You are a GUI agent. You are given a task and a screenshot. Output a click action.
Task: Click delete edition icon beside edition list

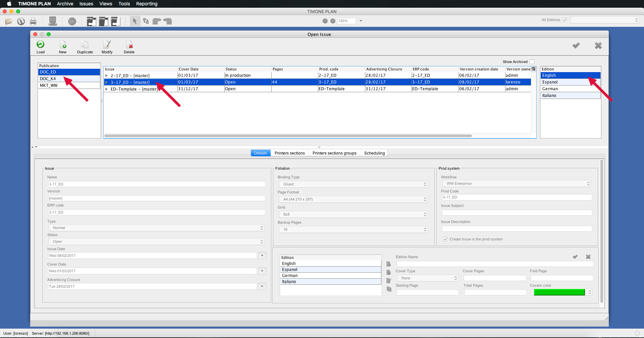pyautogui.click(x=389, y=272)
